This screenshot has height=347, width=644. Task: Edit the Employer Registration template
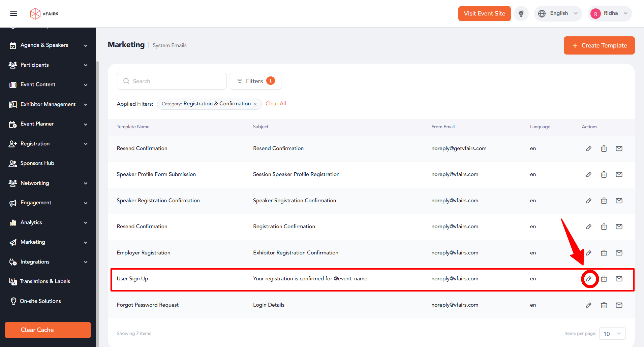coord(588,253)
